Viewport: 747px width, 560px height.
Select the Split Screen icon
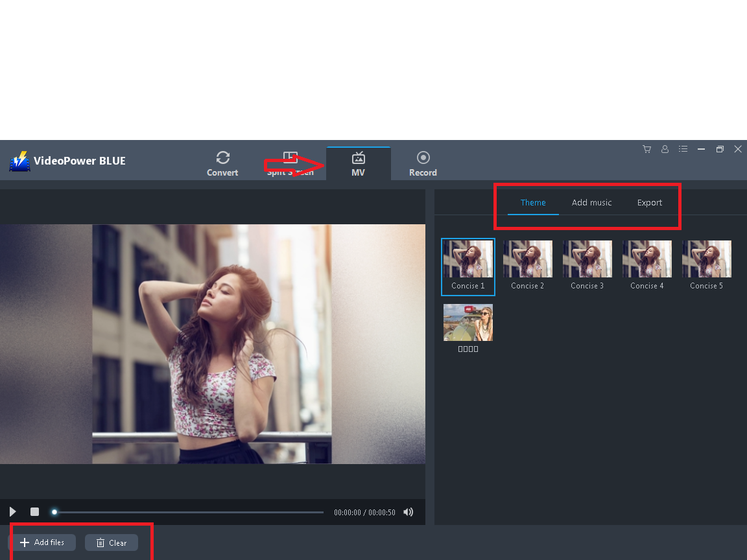pos(289,157)
